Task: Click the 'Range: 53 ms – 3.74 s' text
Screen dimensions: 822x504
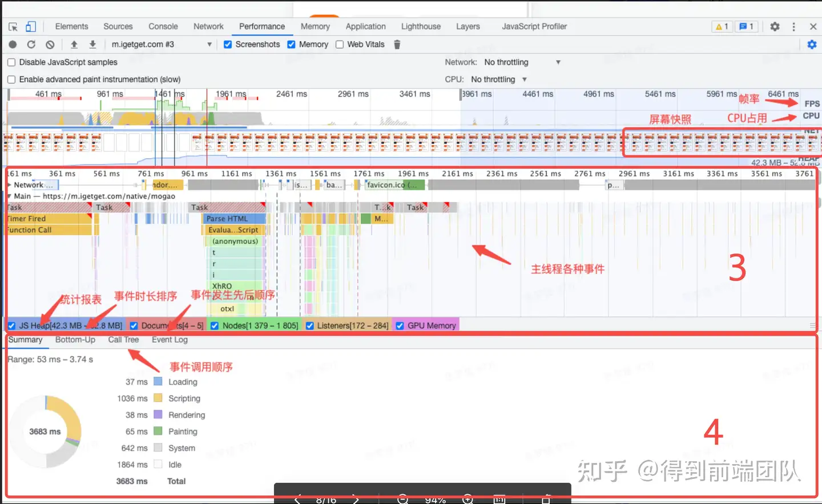Action: (50, 360)
